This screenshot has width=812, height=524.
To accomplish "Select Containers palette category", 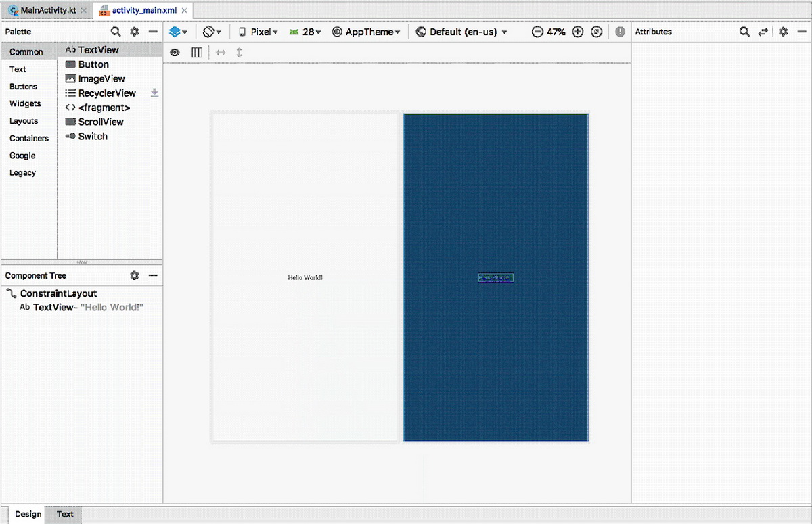I will [x=29, y=138].
